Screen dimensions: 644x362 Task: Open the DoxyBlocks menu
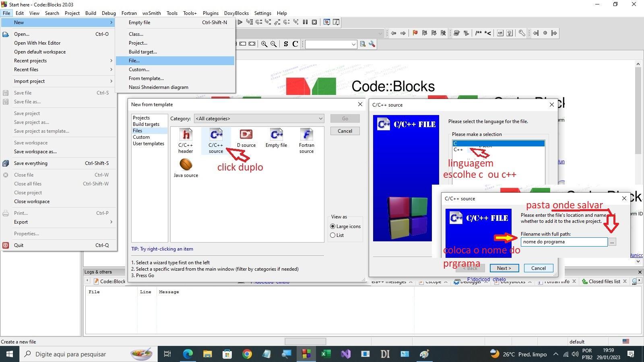pos(236,13)
